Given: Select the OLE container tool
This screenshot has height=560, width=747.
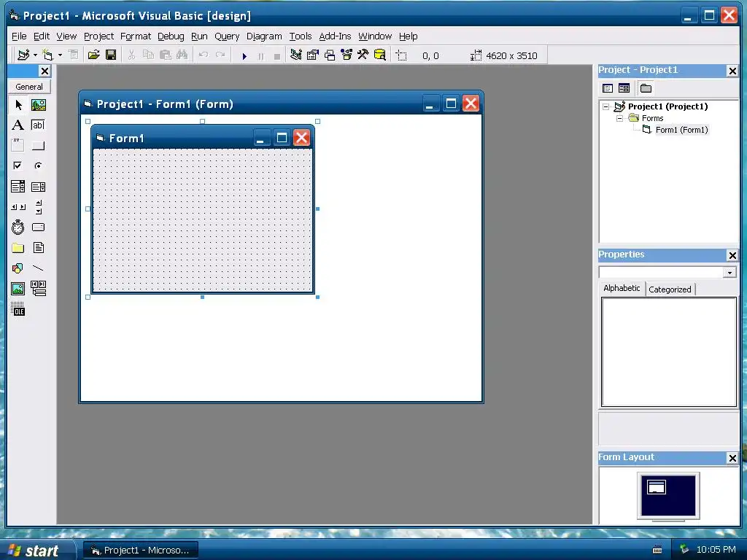Looking at the screenshot, I should click(x=18, y=309).
